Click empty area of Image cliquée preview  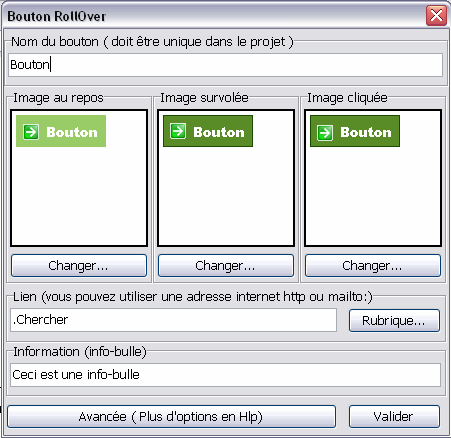click(373, 197)
